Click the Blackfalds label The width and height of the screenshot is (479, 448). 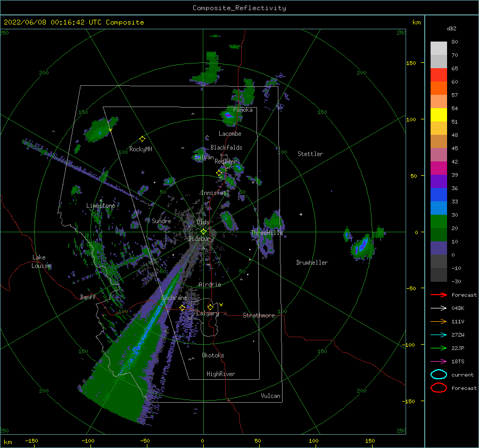226,148
